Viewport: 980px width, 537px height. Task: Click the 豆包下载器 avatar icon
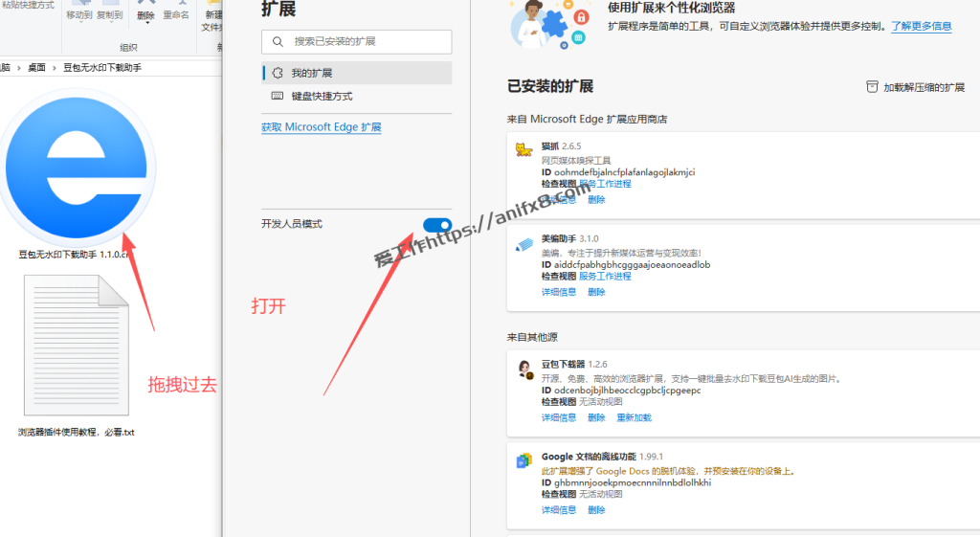(524, 369)
